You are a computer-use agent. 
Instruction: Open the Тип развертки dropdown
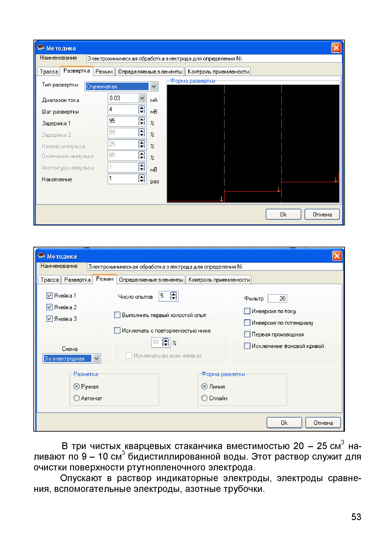point(154,87)
